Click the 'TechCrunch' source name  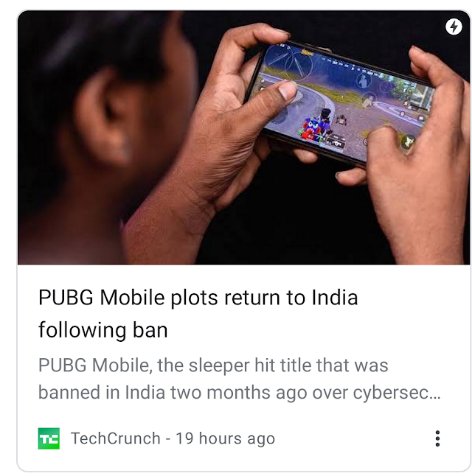[116, 438]
